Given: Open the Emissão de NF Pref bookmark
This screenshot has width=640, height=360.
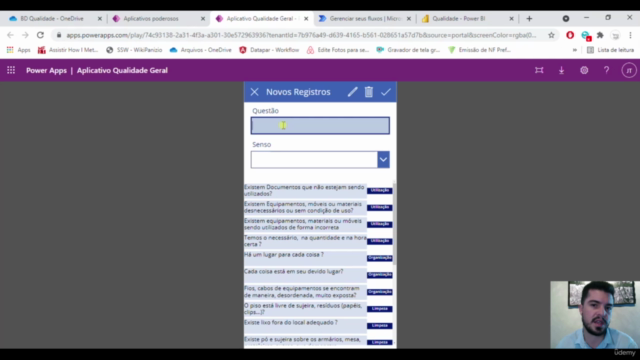Looking at the screenshot, I should 480,50.
